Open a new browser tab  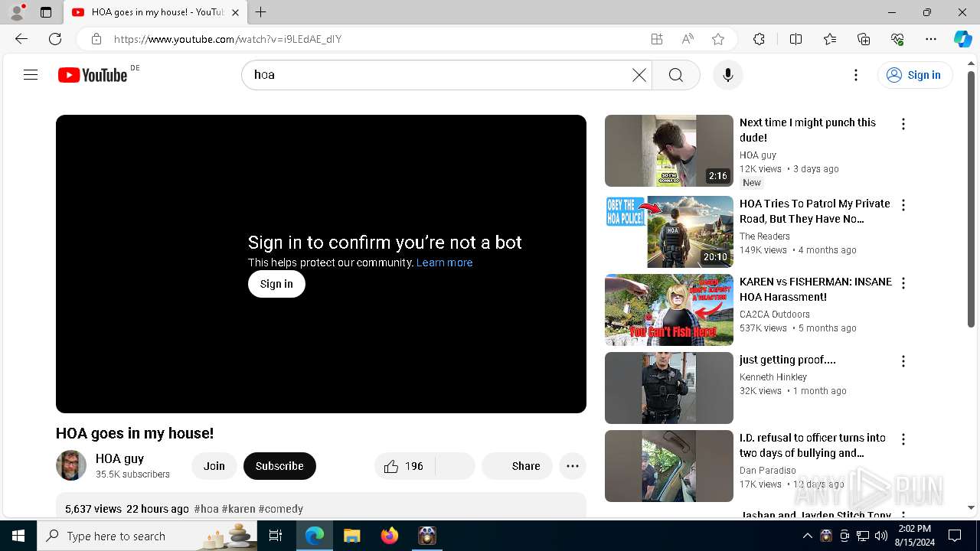pos(261,12)
